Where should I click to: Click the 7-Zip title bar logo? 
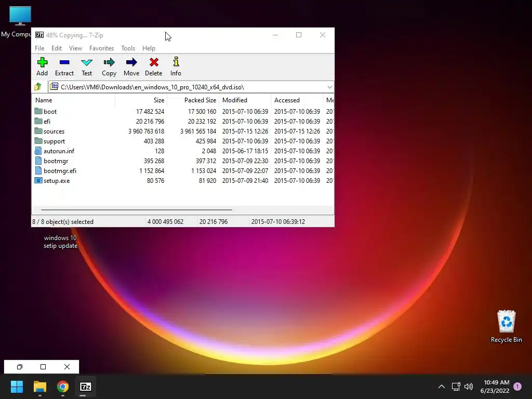39,35
